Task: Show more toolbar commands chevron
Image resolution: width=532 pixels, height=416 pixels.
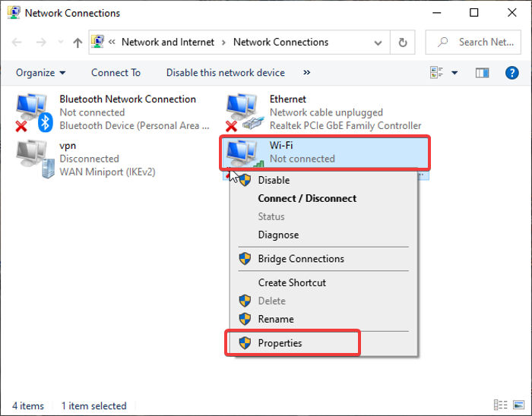Action: click(x=307, y=73)
